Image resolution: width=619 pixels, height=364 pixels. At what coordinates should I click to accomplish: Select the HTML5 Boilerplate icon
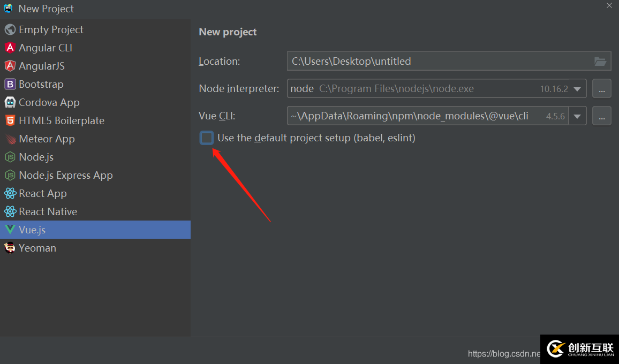click(10, 120)
